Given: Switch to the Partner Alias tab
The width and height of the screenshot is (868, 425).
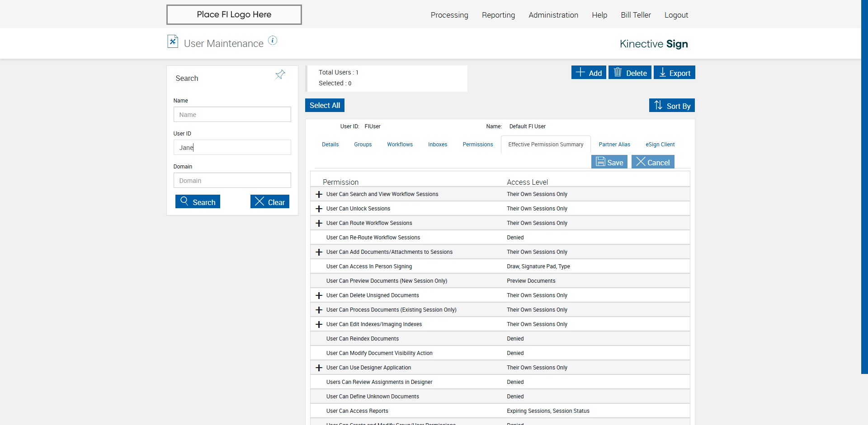Looking at the screenshot, I should coord(614,145).
